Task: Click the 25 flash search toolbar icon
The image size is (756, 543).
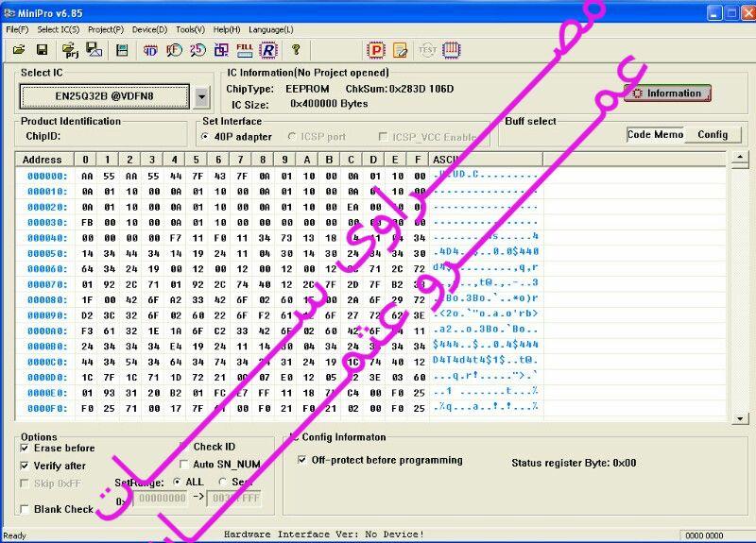Action: click(198, 50)
